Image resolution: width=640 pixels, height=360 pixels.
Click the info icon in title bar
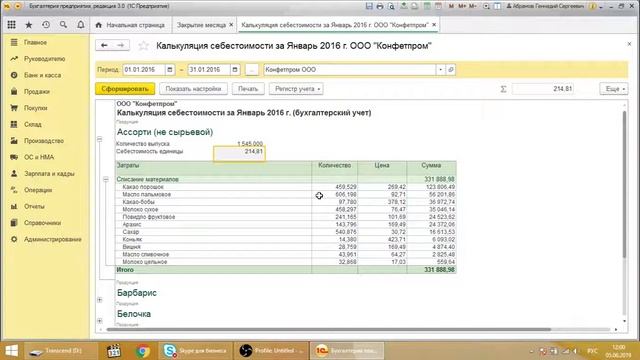[x=593, y=6]
